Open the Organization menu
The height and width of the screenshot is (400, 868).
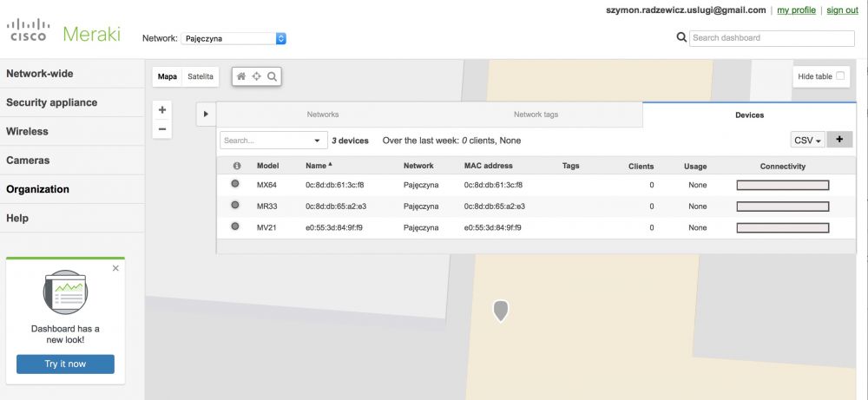click(x=72, y=188)
